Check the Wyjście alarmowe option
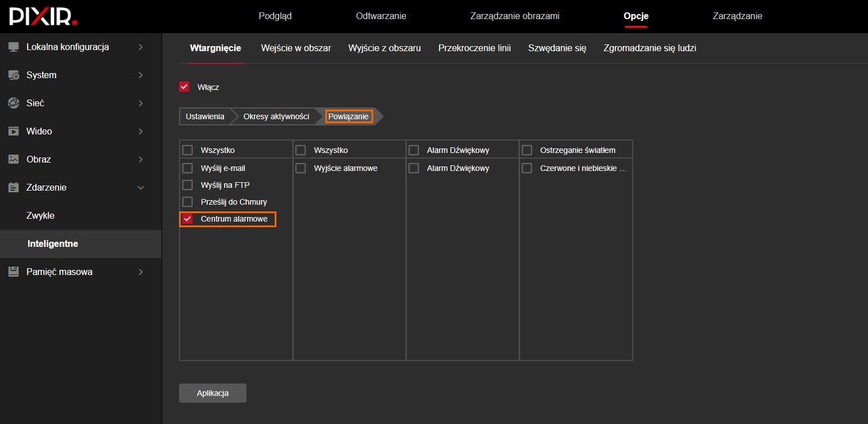The height and width of the screenshot is (424, 868). (301, 168)
